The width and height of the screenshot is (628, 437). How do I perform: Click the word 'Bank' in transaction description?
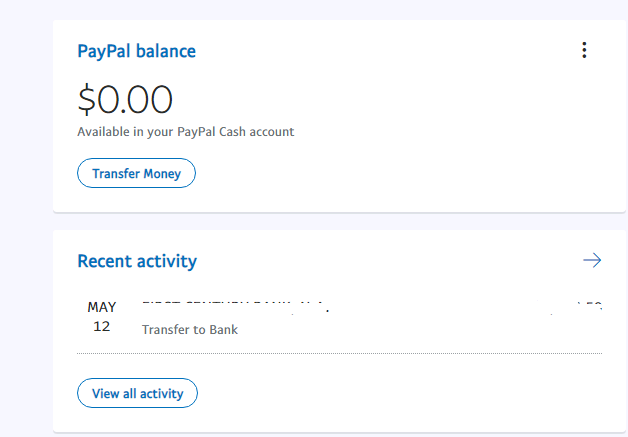[221, 329]
